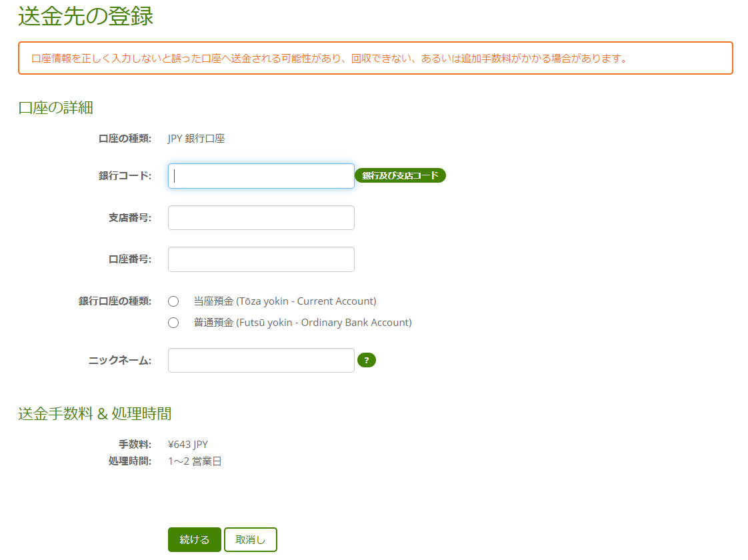
Task: Click the JPY 銀行口座 account type text
Action: coord(196,138)
